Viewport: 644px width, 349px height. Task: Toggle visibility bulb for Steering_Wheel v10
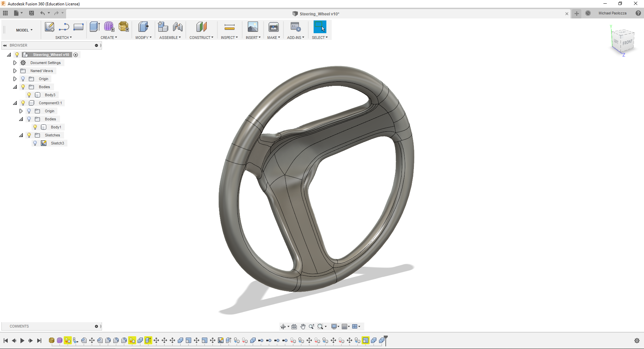coord(17,55)
